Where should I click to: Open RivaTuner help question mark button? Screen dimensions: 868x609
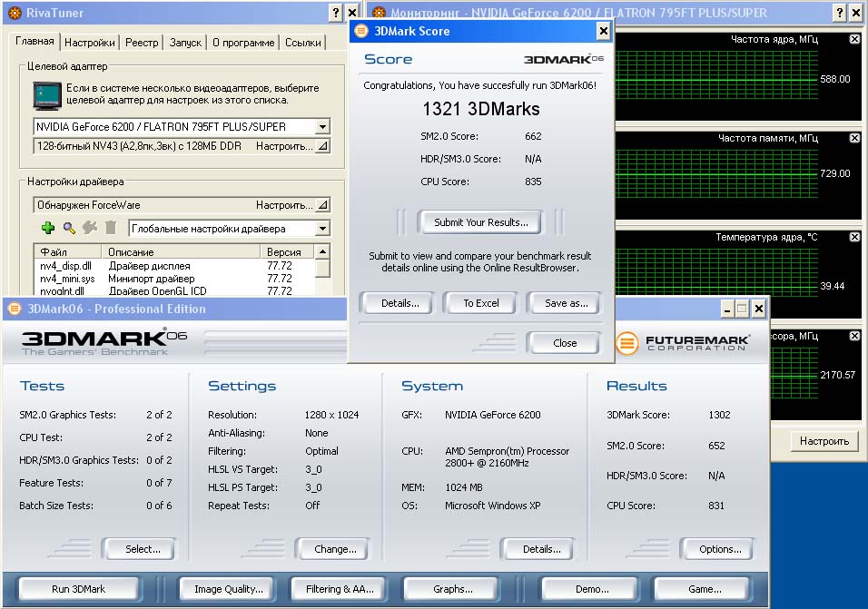[x=336, y=12]
